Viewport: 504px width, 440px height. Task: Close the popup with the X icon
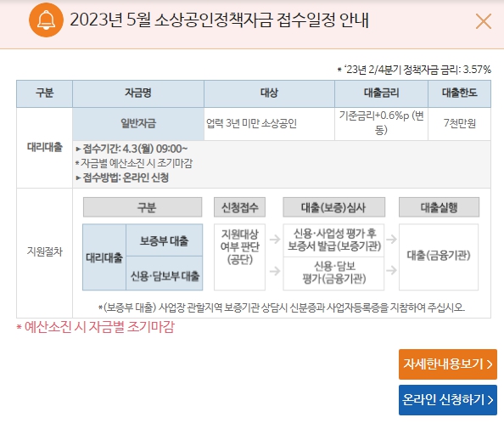pos(484,21)
